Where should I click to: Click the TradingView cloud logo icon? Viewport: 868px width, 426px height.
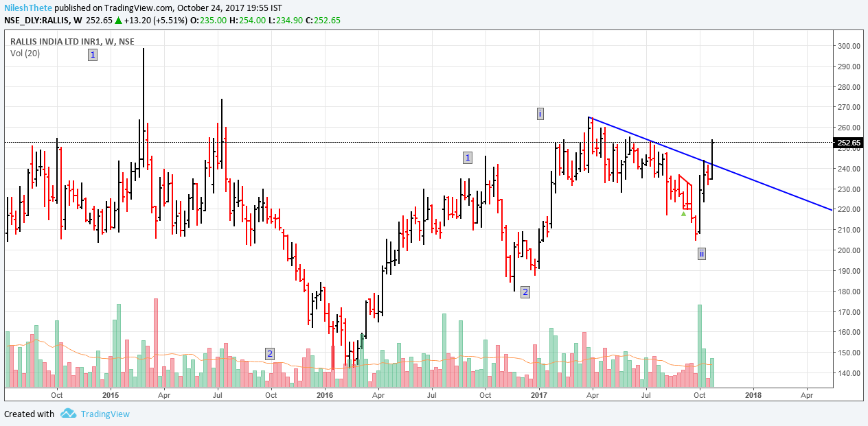click(68, 414)
